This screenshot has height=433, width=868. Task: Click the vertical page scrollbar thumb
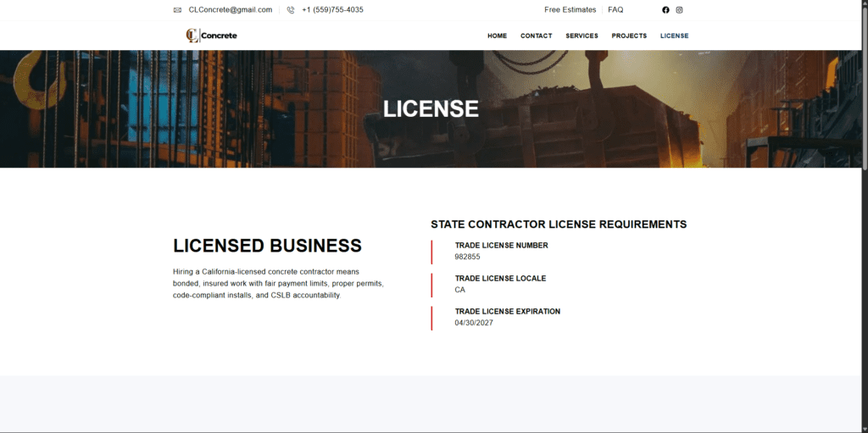point(864,89)
